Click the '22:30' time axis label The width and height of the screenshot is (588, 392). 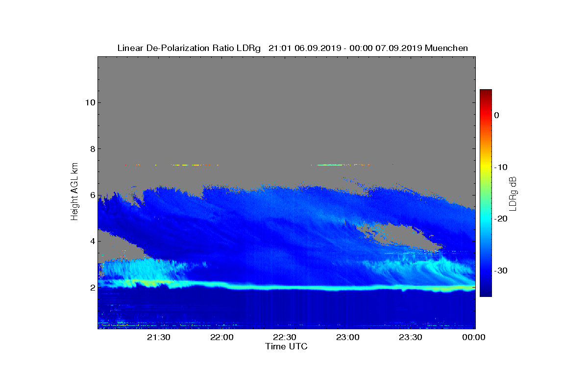[285, 337]
